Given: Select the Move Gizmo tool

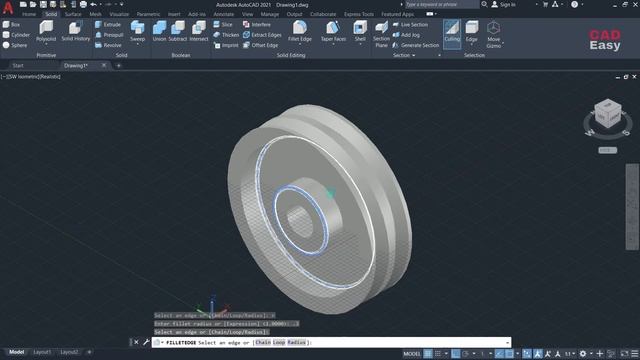Looking at the screenshot, I should coord(493,34).
